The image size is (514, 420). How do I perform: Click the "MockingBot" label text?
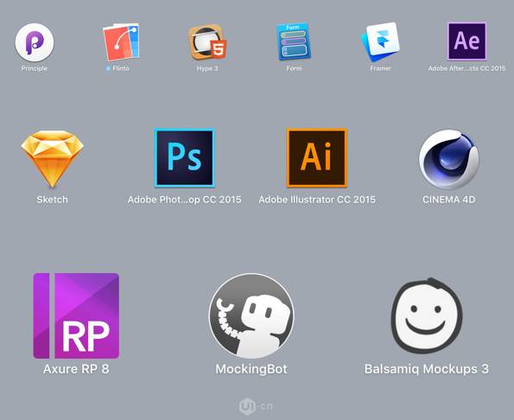251,369
